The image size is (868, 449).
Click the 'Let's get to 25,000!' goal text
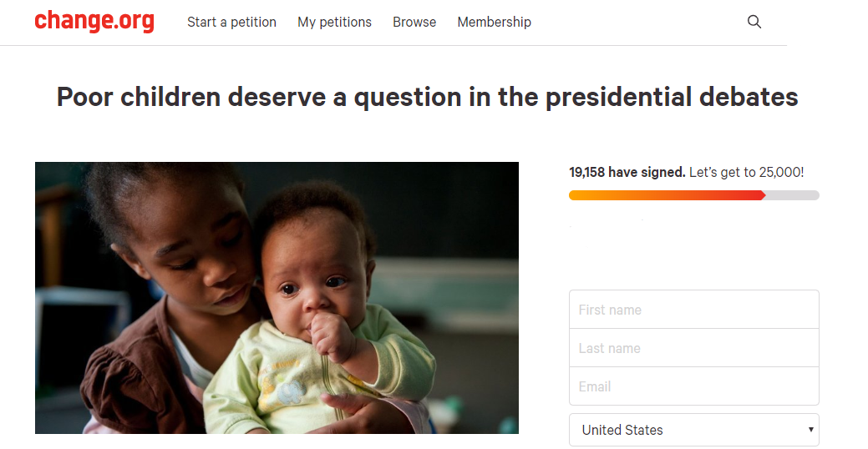[x=746, y=172]
